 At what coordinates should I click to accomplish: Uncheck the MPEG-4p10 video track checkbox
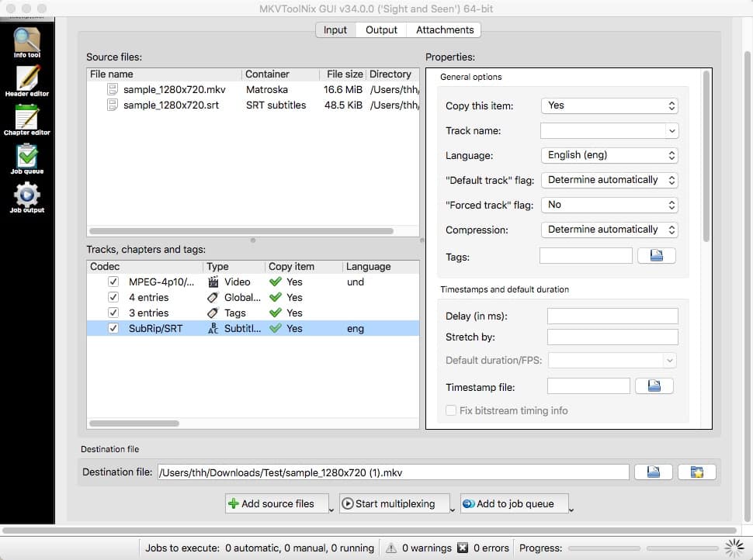[114, 282]
